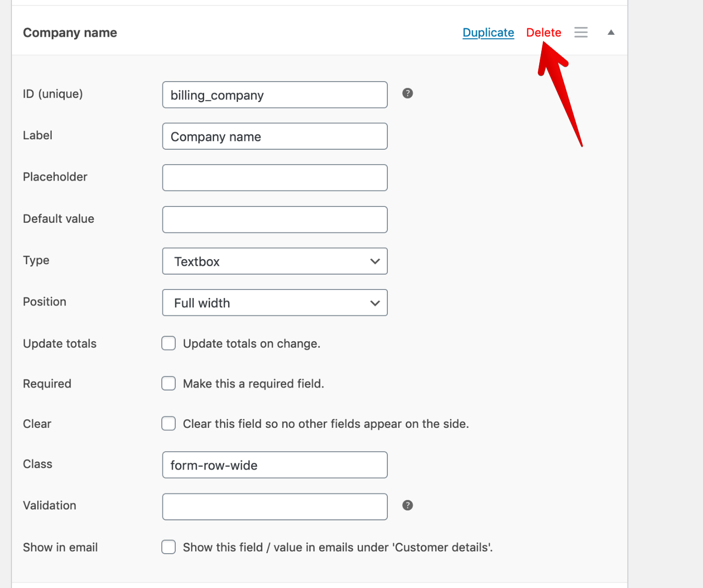The width and height of the screenshot is (703, 588).
Task: Check Make this a required field
Action: click(x=169, y=384)
